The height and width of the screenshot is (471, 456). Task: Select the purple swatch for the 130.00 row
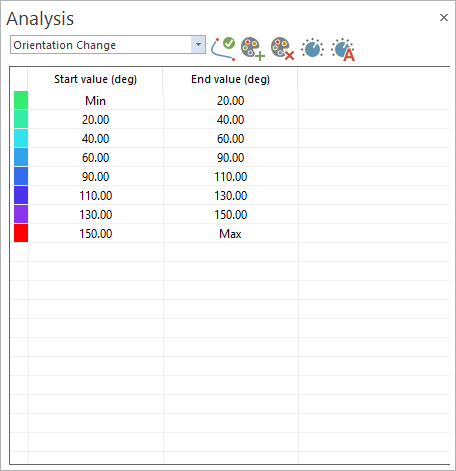point(21,214)
